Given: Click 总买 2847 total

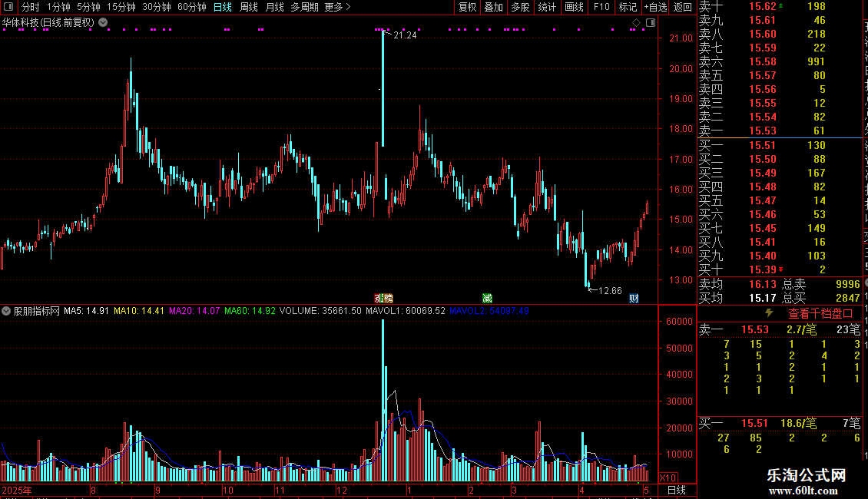Looking at the screenshot, I should pos(821,298).
